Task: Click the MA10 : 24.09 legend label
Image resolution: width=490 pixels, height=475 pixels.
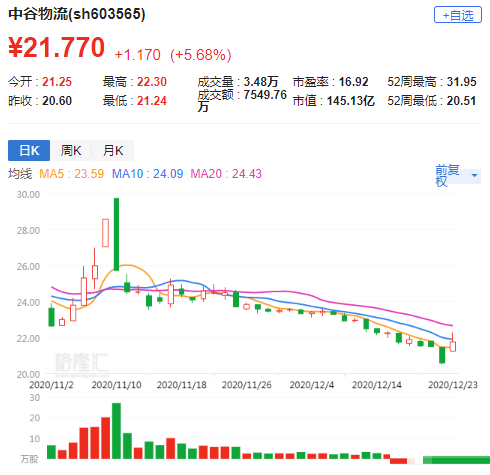Action: click(147, 174)
